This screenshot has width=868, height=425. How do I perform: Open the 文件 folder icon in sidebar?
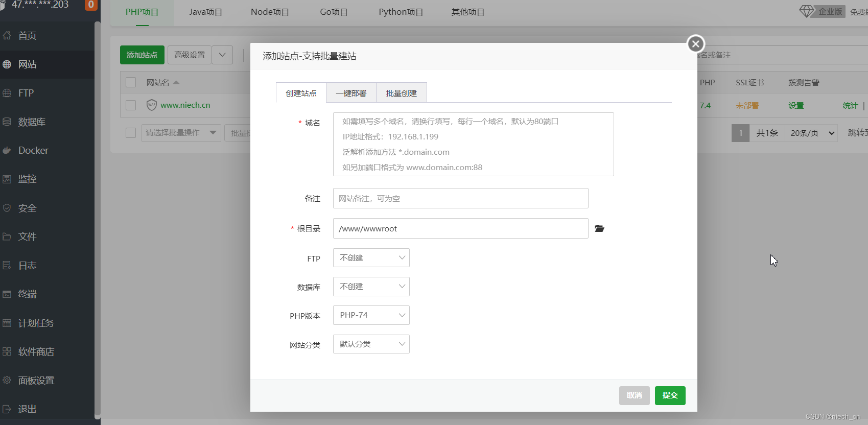click(x=7, y=237)
